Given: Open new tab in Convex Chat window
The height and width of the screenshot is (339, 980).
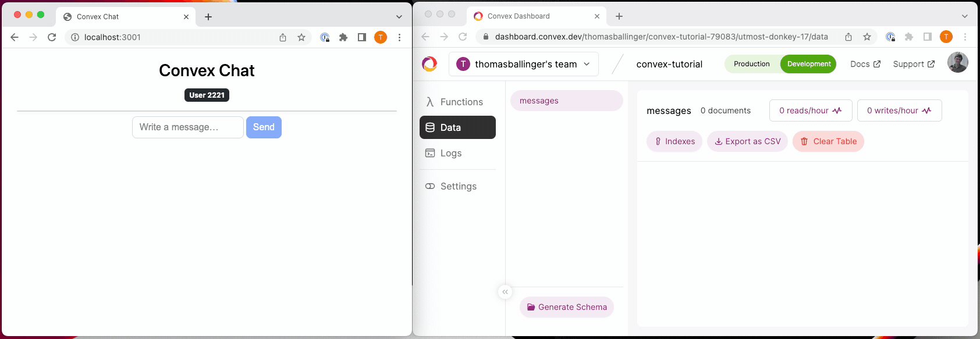Looking at the screenshot, I should (208, 17).
